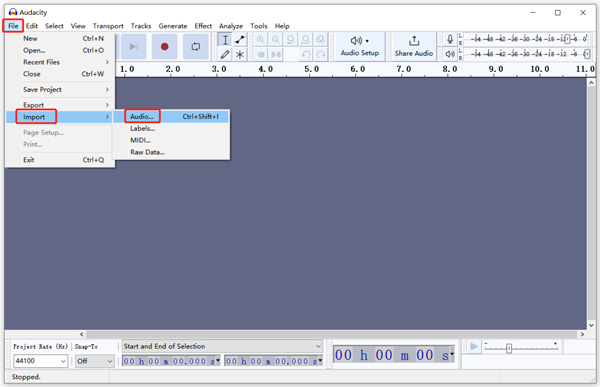Open Start and End of Selection dropdown

pyautogui.click(x=222, y=346)
